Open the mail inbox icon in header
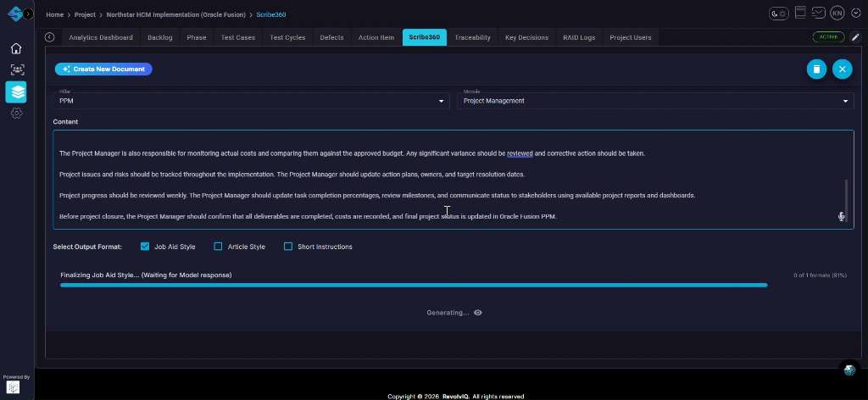Screen dimensions: 868x400 tap(819, 13)
